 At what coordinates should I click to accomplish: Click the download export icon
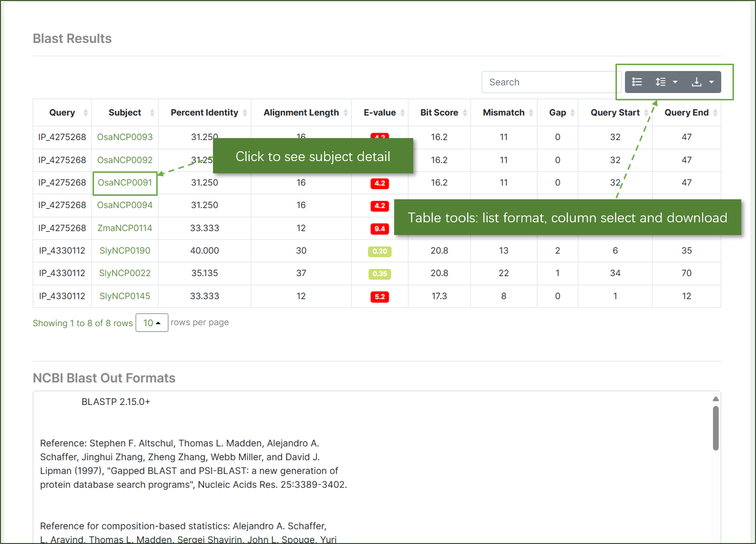696,82
